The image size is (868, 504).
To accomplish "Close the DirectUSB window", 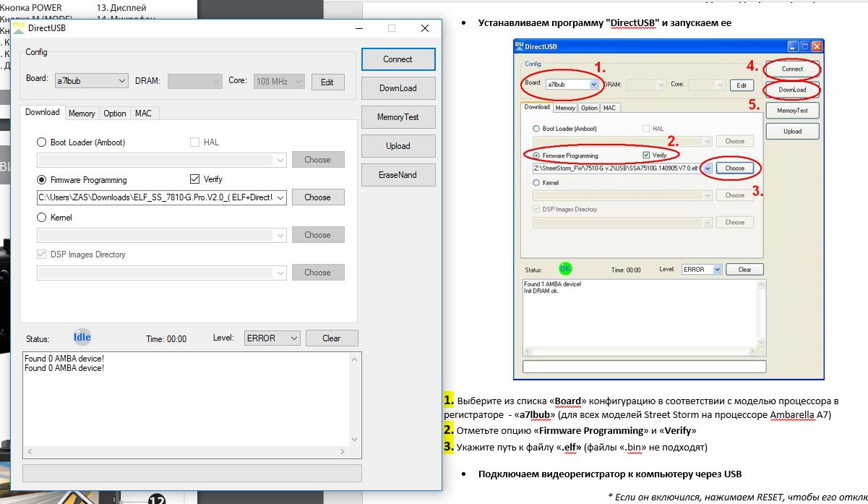I will (x=425, y=28).
